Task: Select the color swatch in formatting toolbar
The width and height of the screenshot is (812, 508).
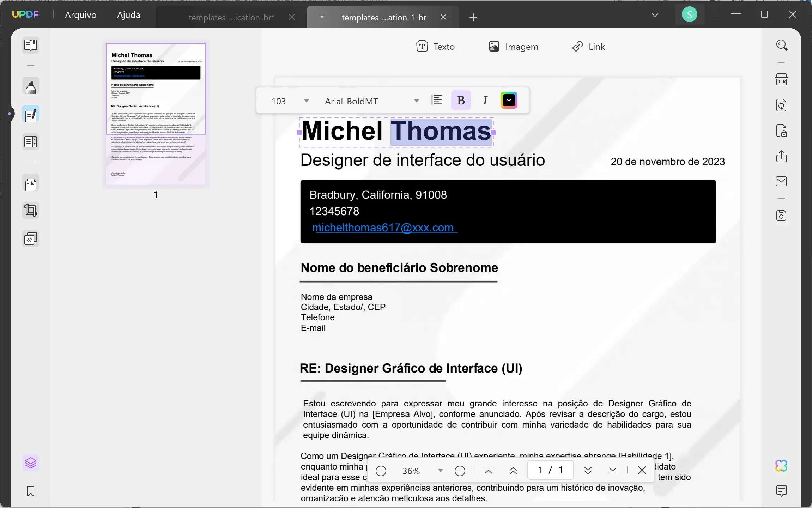Action: point(509,100)
